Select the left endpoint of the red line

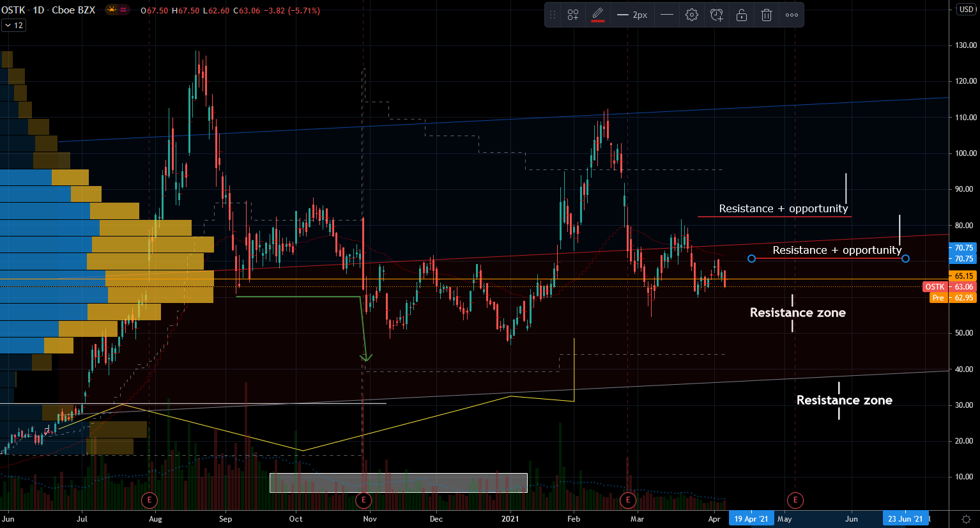click(x=751, y=259)
